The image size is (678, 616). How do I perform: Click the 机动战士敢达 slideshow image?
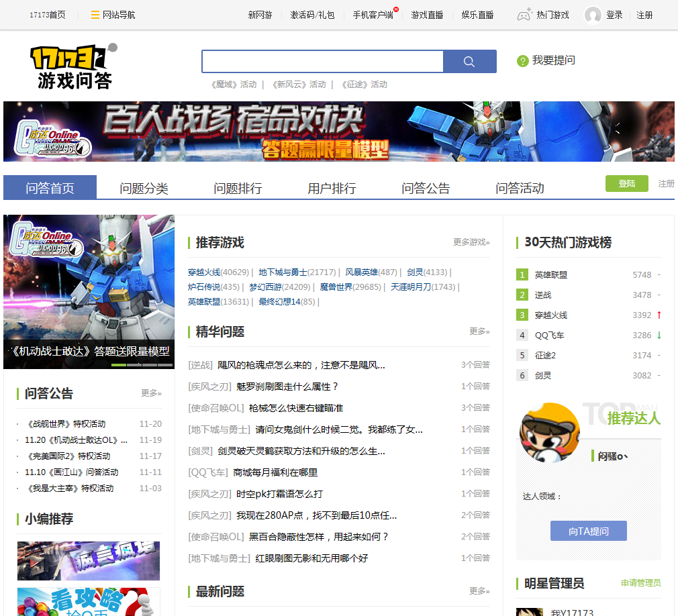pos(89,292)
